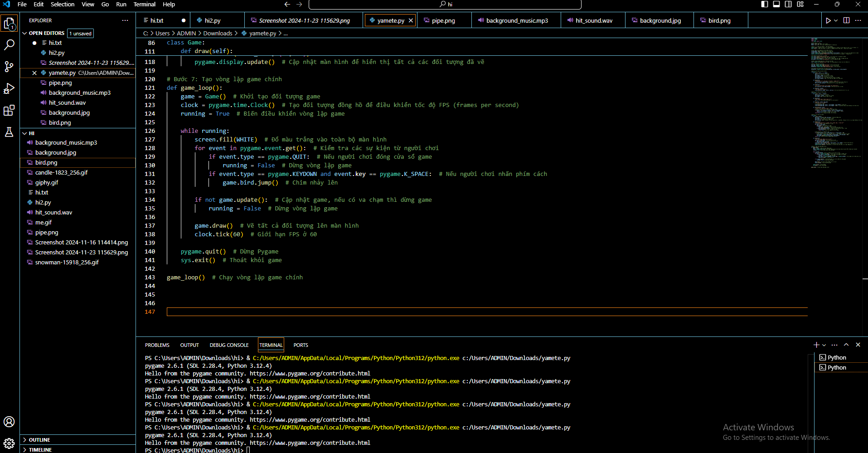The width and height of the screenshot is (868, 453).
Task: Open the Output panel tab
Action: 189,345
